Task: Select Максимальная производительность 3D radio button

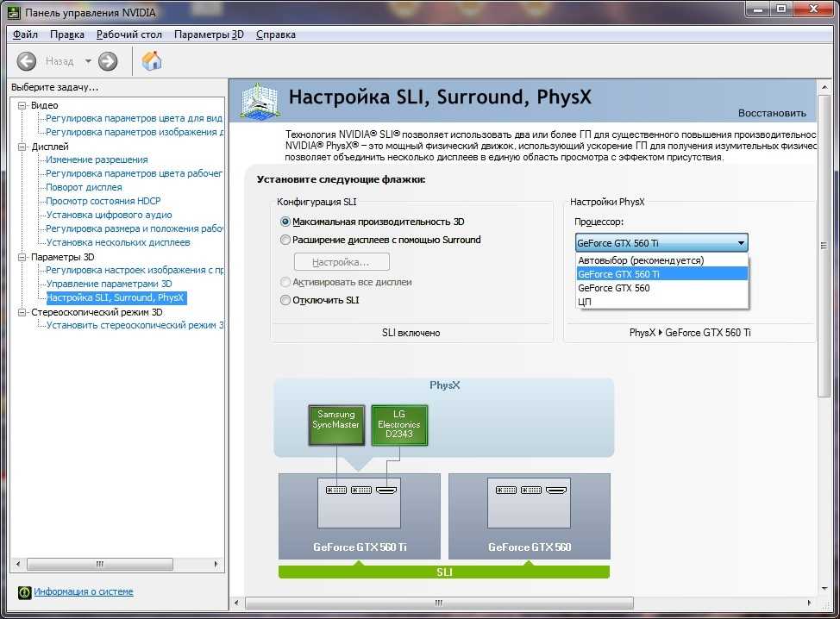Action: click(x=286, y=222)
